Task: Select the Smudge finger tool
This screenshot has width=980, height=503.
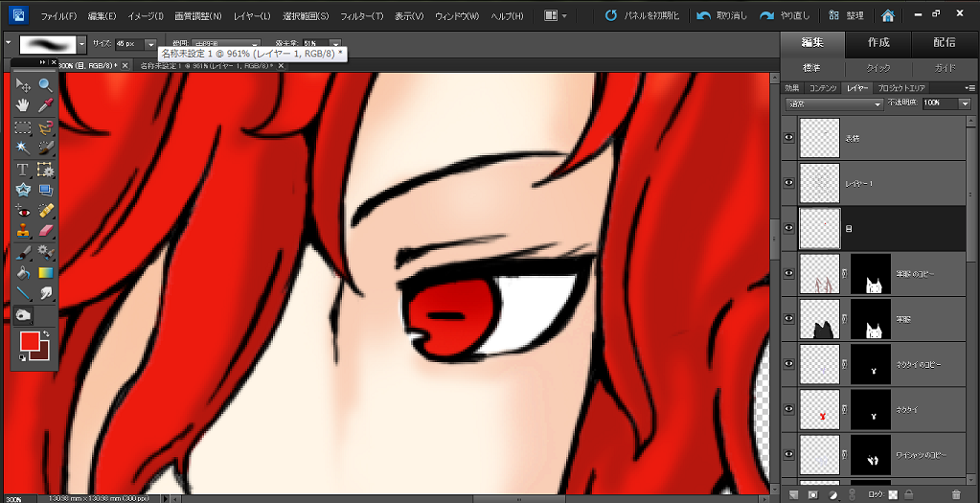Action: pyautogui.click(x=45, y=292)
